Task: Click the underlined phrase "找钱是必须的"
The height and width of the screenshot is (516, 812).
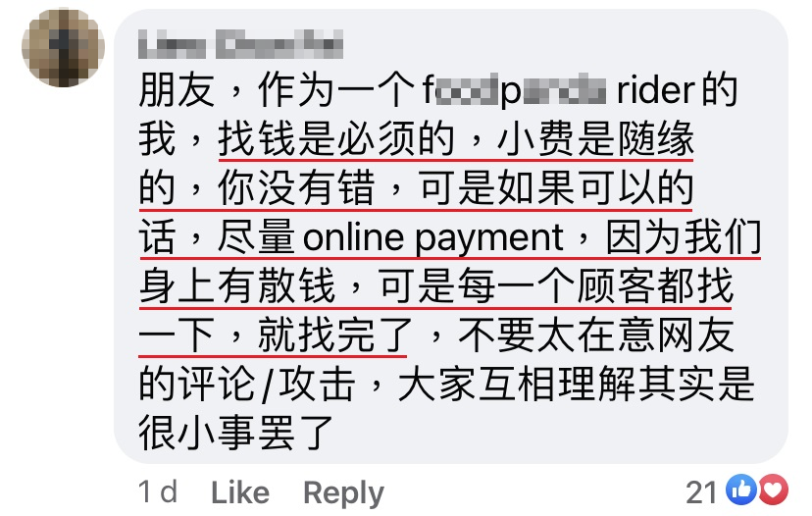Action: coord(336,139)
